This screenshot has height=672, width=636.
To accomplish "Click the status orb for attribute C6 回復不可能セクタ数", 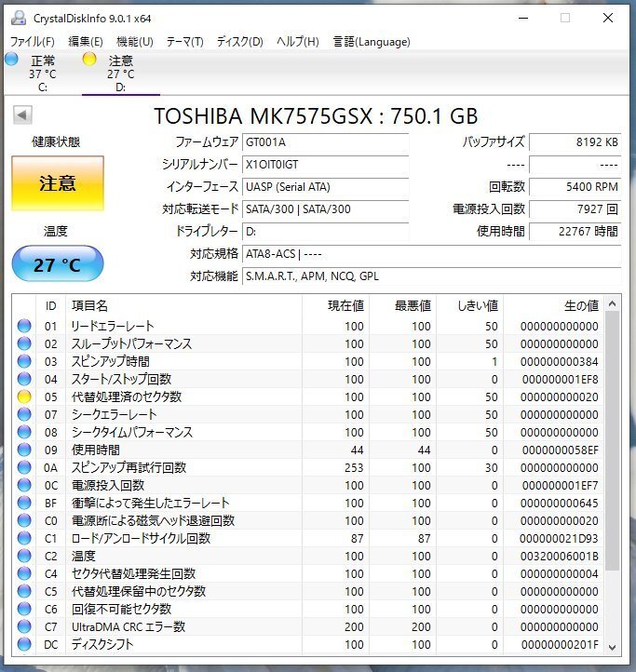I will click(x=24, y=609).
